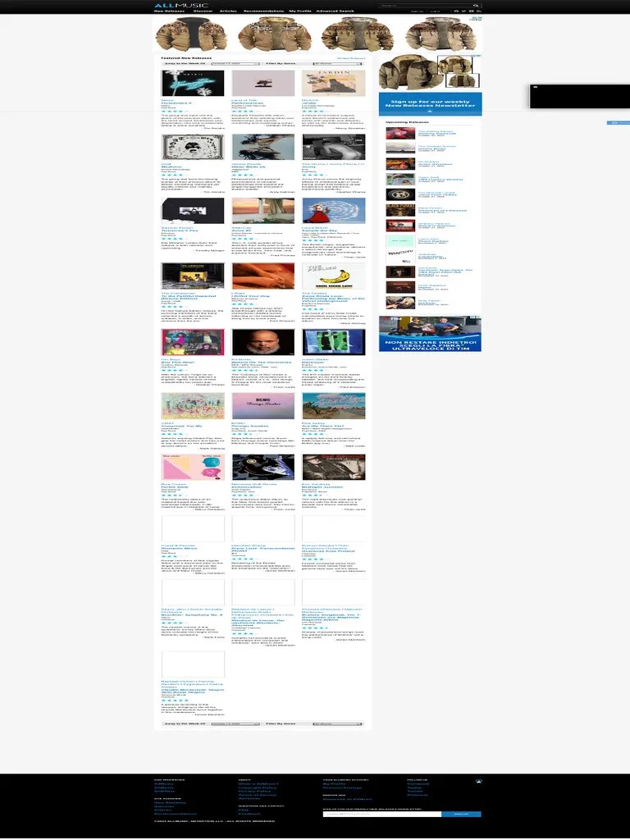The width and height of the screenshot is (630, 840).
Task: Open the bald bearded man album cover
Action: (263, 342)
